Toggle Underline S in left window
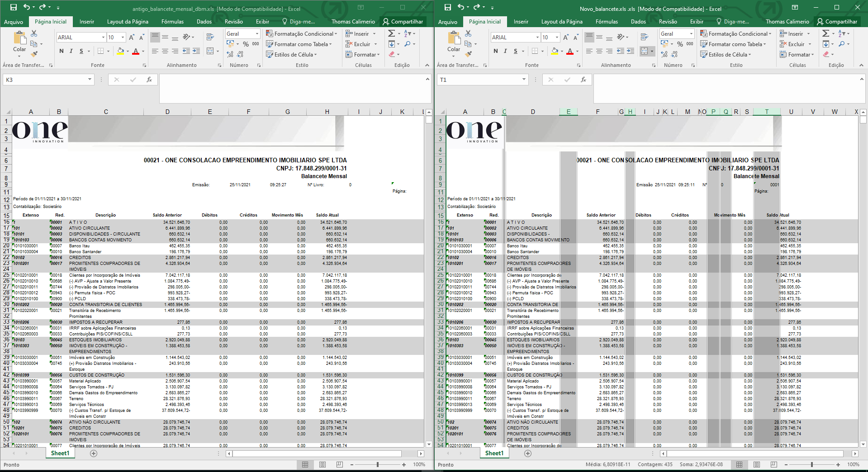868x472 pixels. [81, 51]
